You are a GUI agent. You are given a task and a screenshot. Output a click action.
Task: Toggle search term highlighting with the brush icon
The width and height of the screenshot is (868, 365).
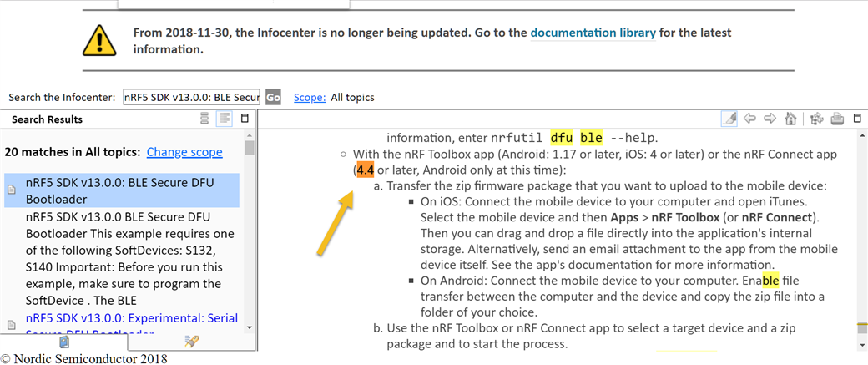[x=729, y=119]
